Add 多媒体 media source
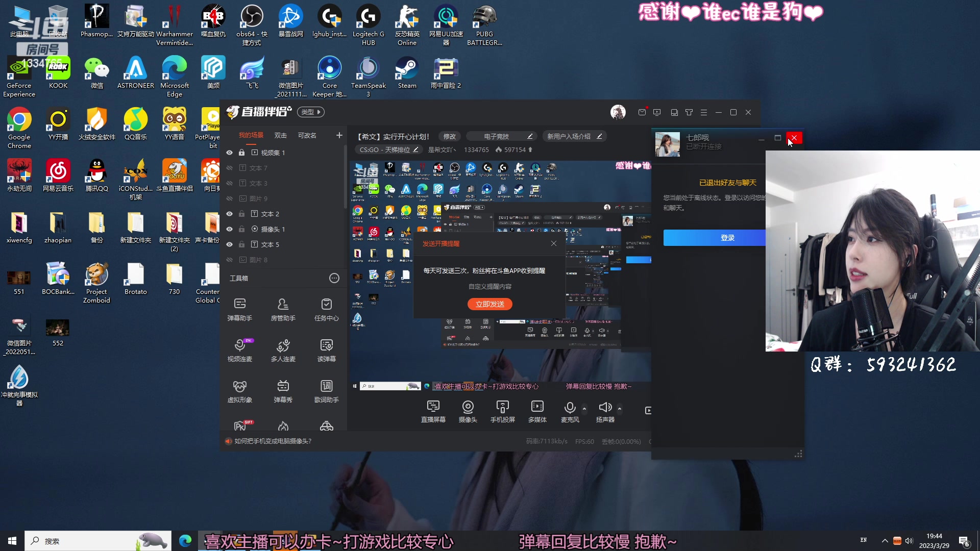 537,411
